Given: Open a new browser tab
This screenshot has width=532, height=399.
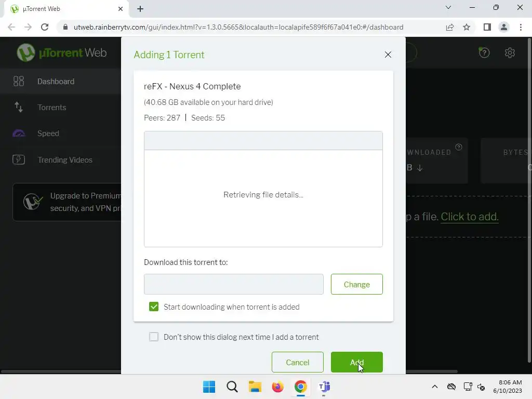Looking at the screenshot, I should tap(140, 9).
